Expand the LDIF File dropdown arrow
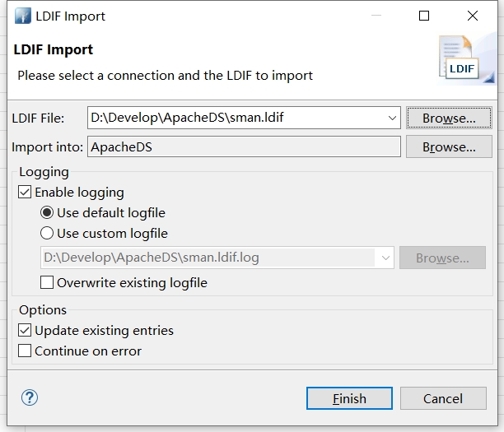Screen dimensions: 504x432 pyautogui.click(x=392, y=118)
